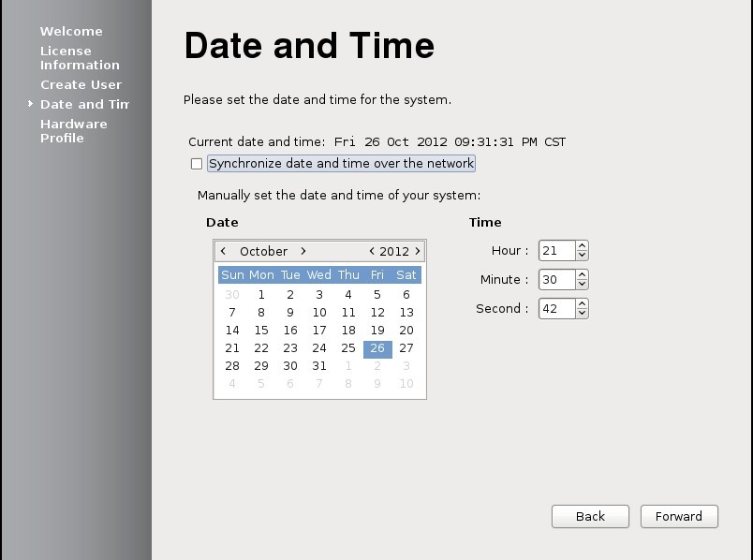Click the Synchronize date and time label text

(x=342, y=163)
